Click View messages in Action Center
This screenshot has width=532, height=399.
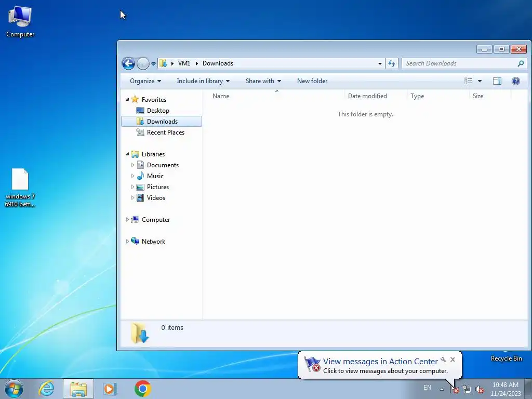(x=380, y=362)
